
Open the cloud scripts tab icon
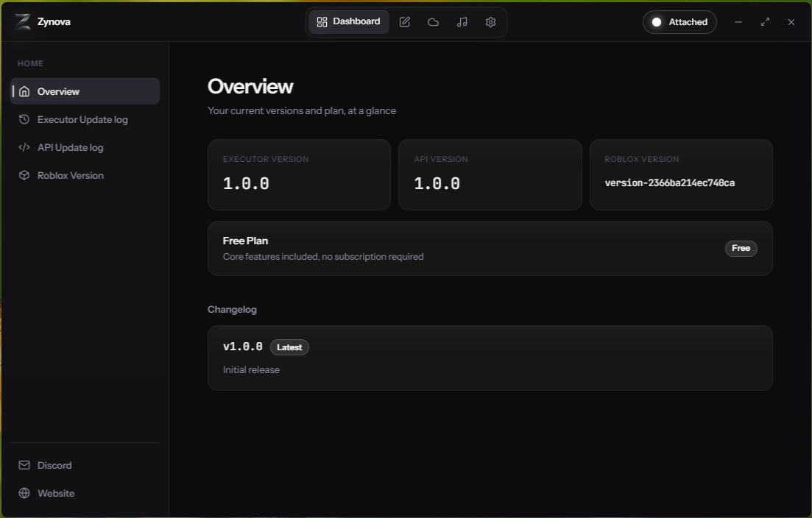[433, 22]
